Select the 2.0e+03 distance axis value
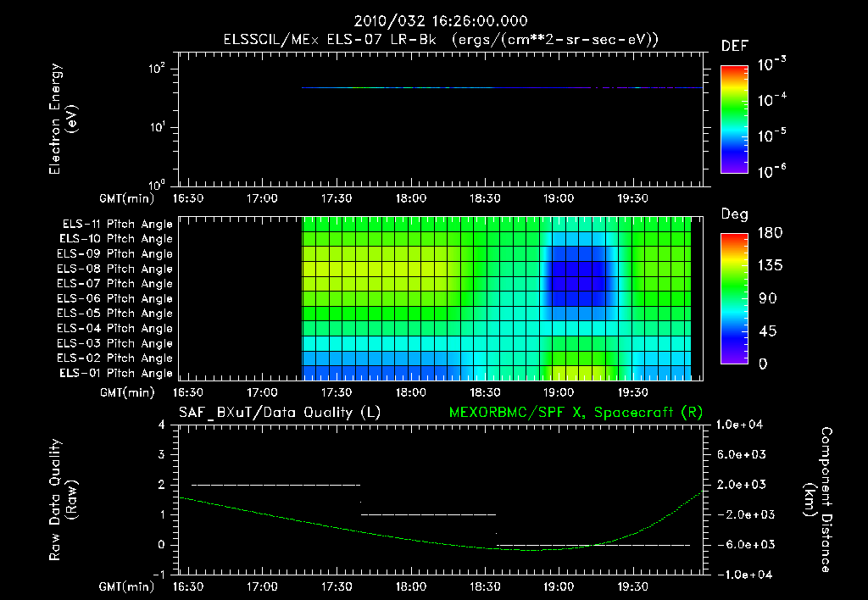This screenshot has height=600, width=868. tap(742, 485)
